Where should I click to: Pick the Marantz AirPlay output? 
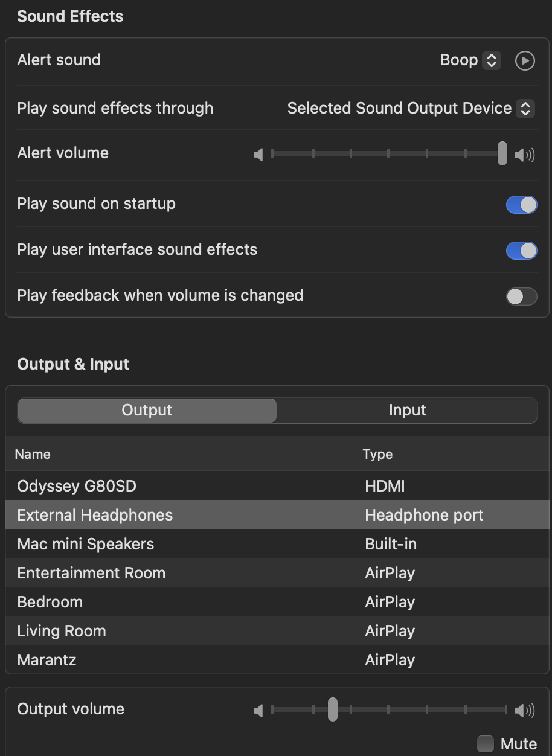[x=277, y=660]
